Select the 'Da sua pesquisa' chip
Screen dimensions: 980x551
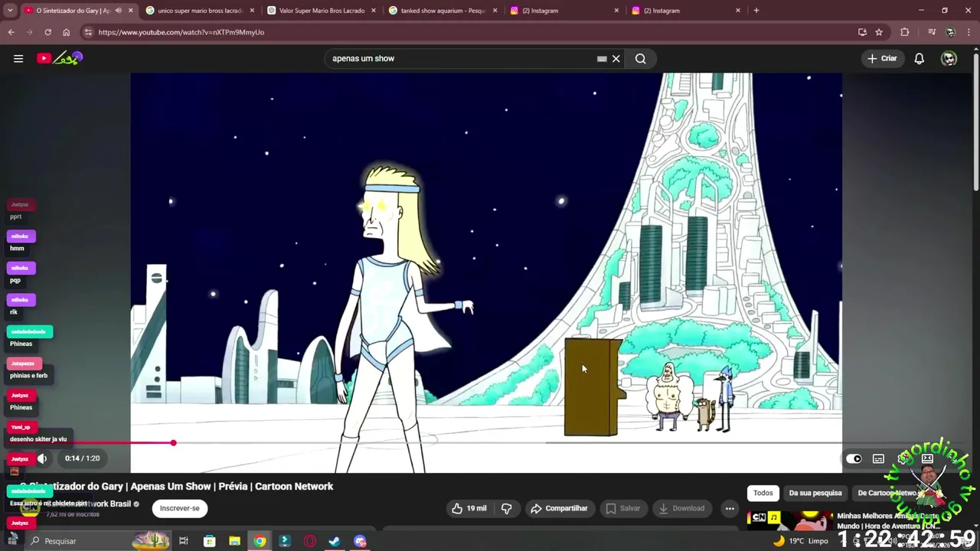coord(815,493)
